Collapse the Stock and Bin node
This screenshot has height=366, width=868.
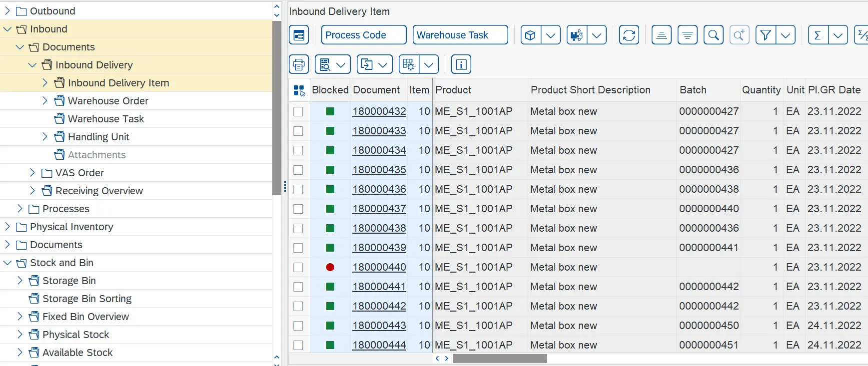pos(7,263)
